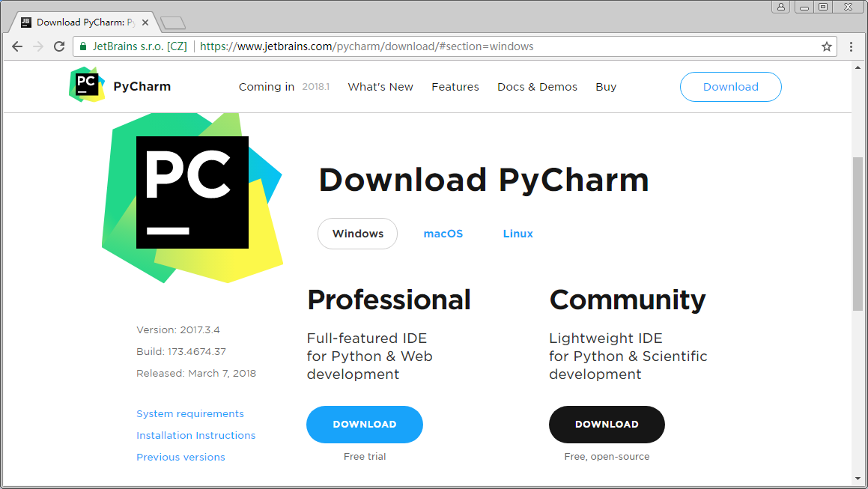The height and width of the screenshot is (489, 868).
Task: Click the PyCharm brand name text
Action: 142,86
